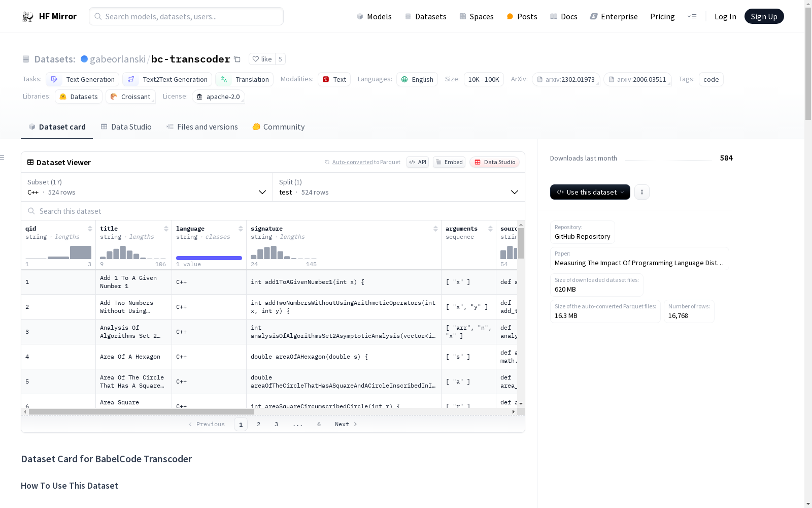Click the Text modality tag

334,79
